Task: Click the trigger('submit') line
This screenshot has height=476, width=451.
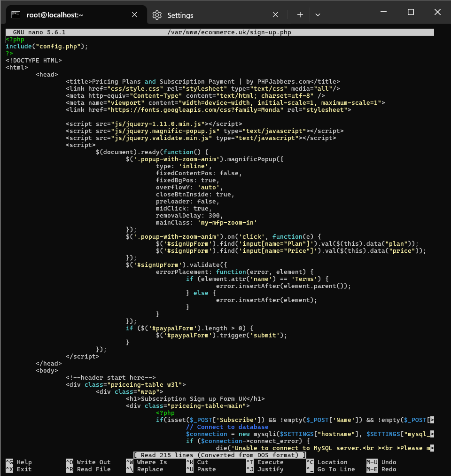Action: point(222,335)
